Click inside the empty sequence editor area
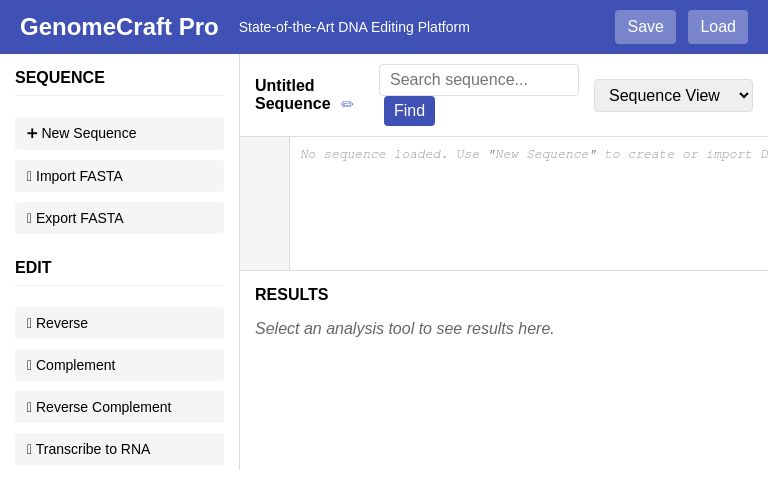768x480 pixels. [x=528, y=210]
